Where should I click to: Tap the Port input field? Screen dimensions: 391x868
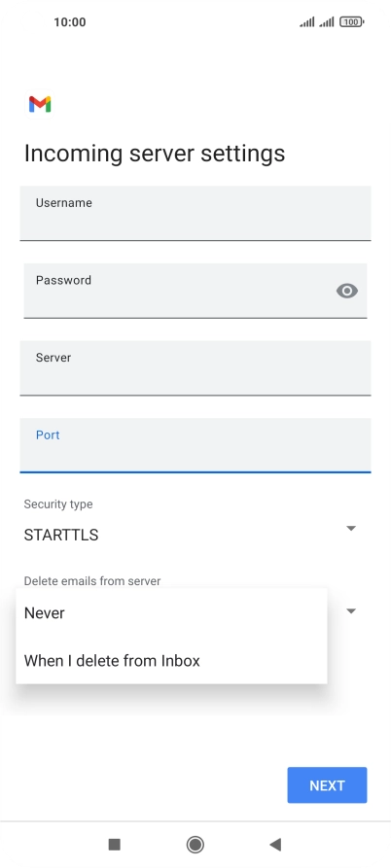(195, 445)
